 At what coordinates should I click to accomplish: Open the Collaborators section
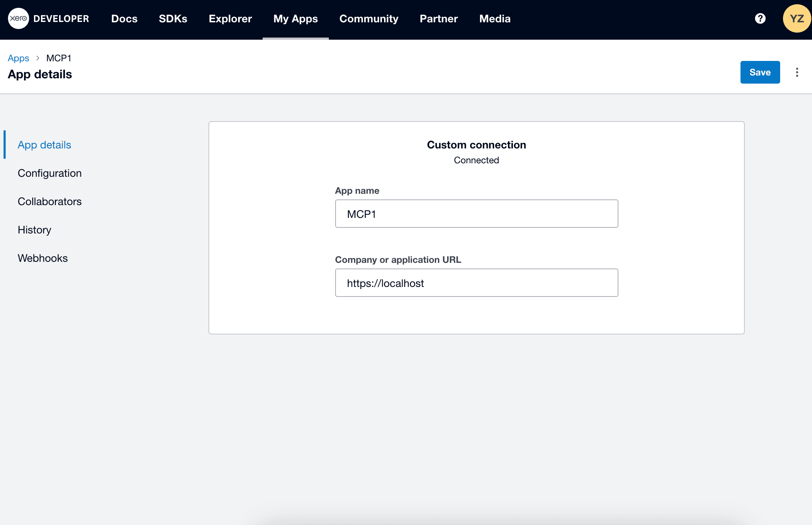coord(50,201)
